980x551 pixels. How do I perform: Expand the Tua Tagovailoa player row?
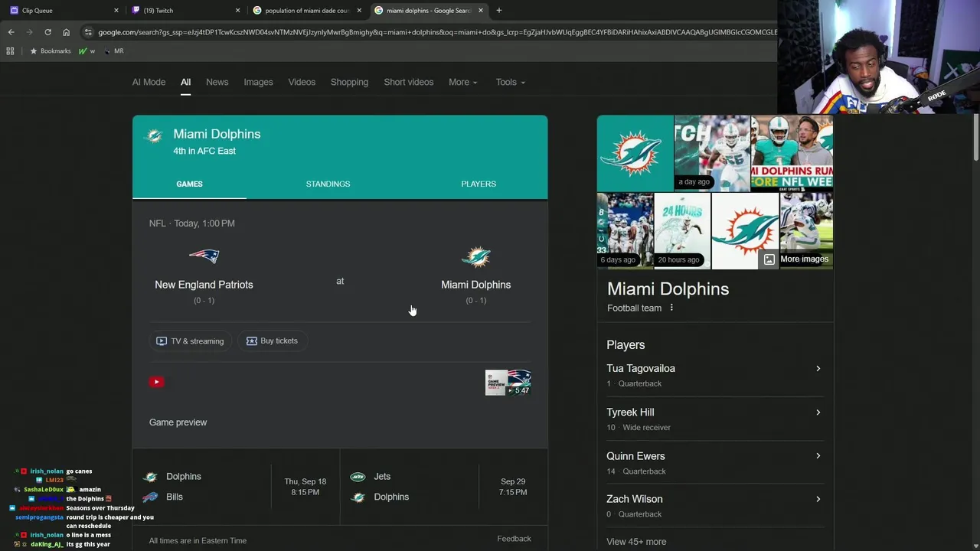[x=714, y=375]
